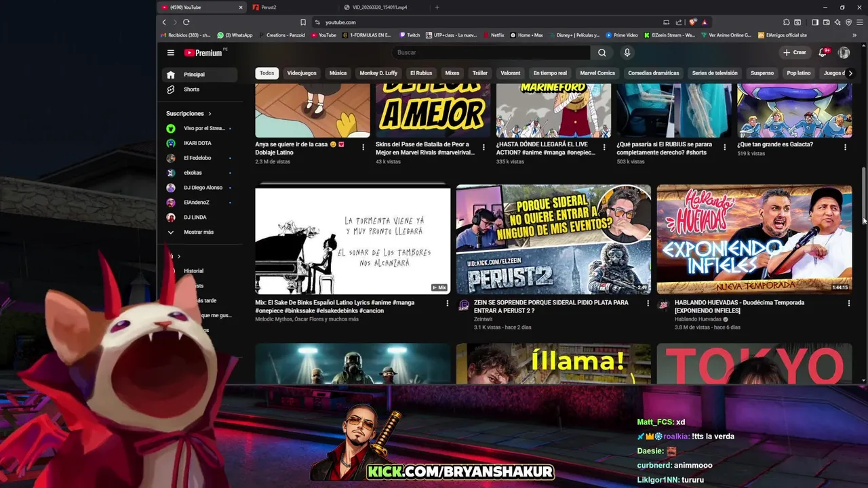868x488 pixels.
Task: Open the Exponiendo Infieles thumbnail
Action: 754,239
